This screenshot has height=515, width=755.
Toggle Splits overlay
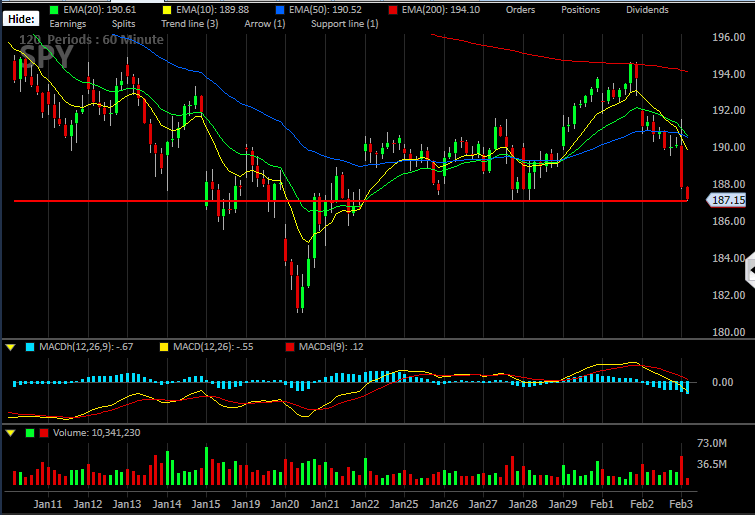pos(124,24)
